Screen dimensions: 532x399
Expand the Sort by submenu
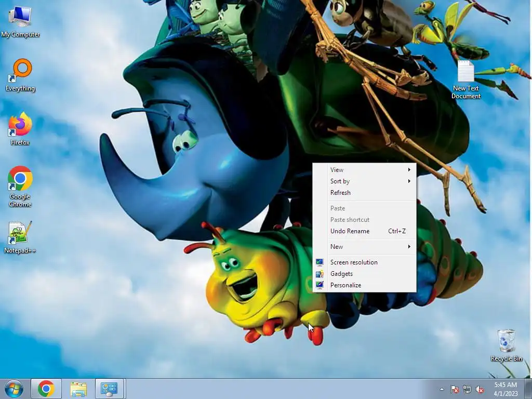coord(364,181)
